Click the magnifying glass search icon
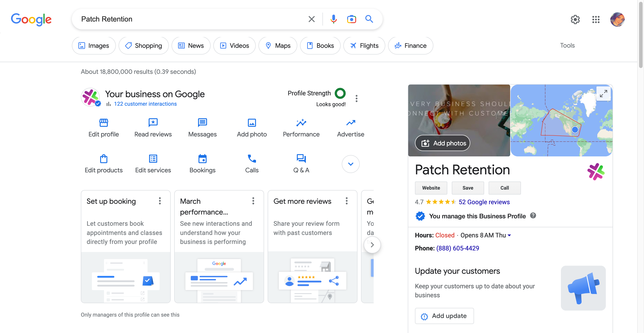644x333 pixels. [369, 19]
